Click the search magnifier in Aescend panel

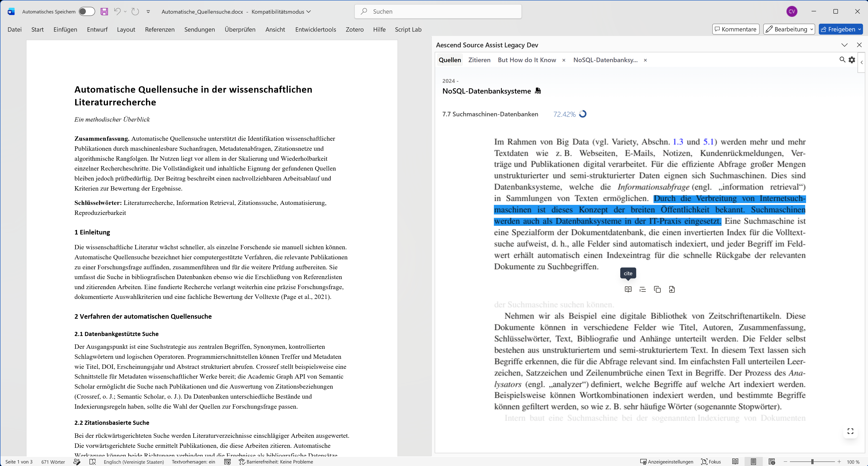pyautogui.click(x=842, y=60)
